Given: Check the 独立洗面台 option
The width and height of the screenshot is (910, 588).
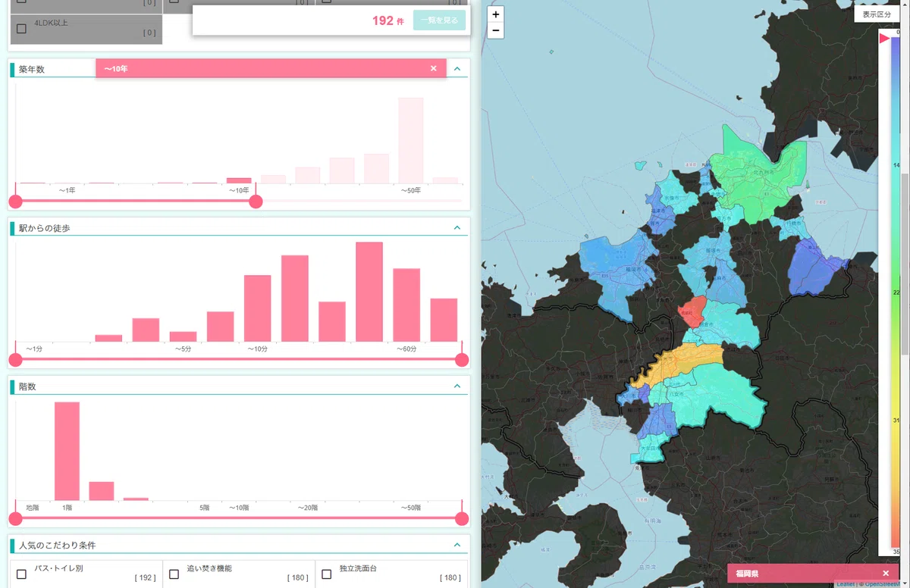Looking at the screenshot, I should pyautogui.click(x=326, y=574).
